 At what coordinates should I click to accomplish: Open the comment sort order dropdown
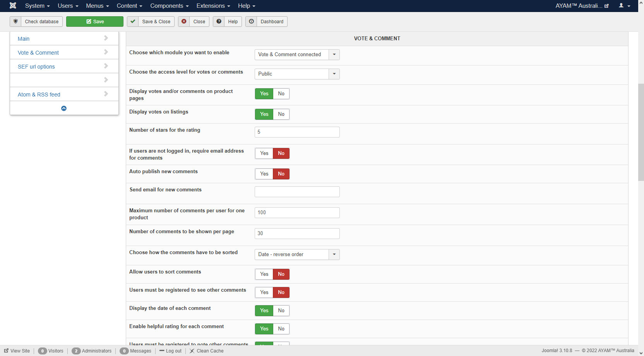297,255
